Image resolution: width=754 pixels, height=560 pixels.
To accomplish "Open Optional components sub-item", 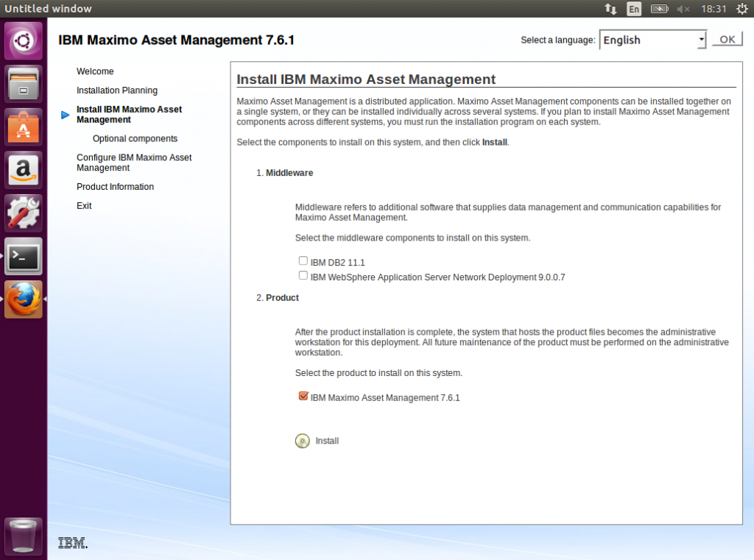I will 135,138.
